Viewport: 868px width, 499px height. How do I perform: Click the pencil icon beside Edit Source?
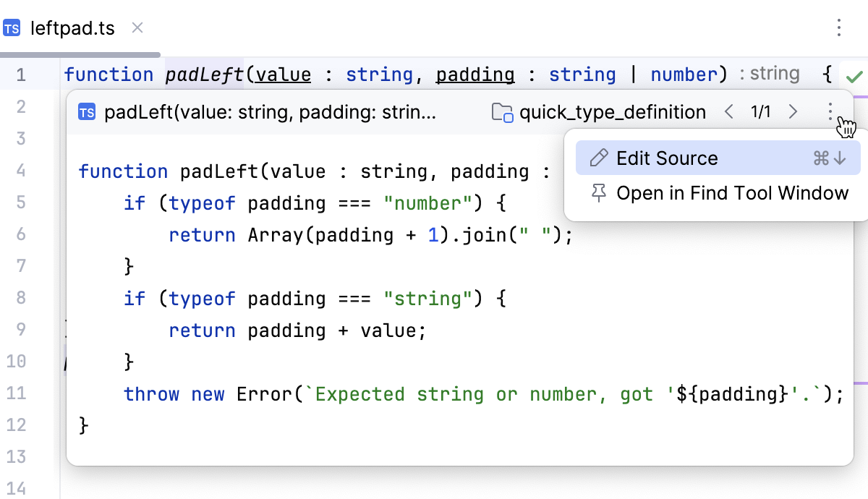(599, 158)
